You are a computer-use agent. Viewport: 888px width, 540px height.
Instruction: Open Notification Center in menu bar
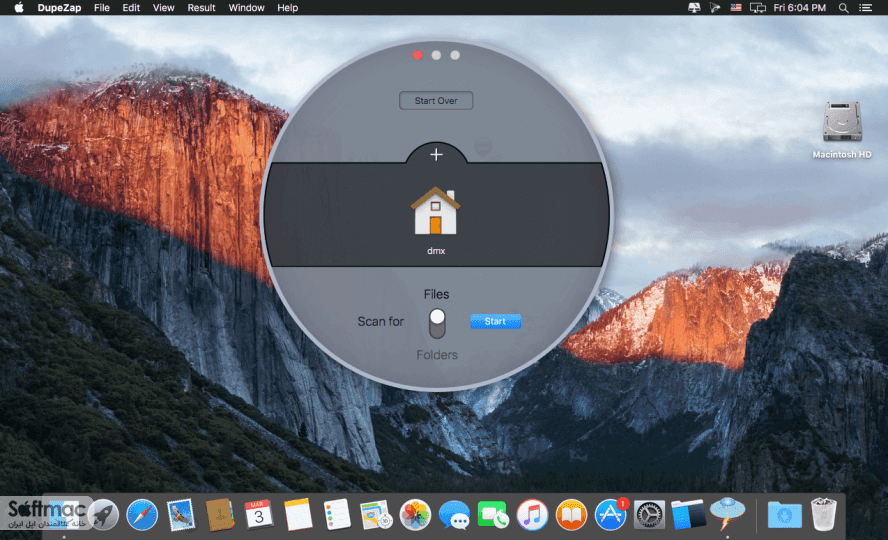pos(865,8)
